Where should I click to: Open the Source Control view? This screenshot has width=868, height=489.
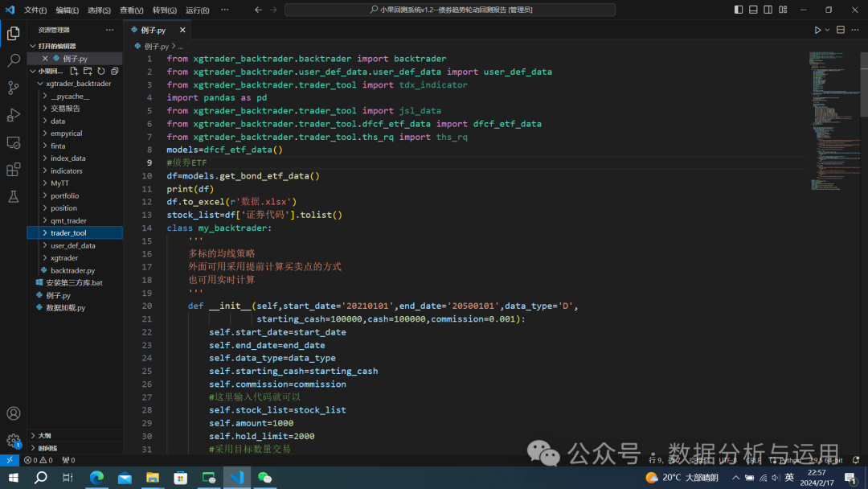[14, 88]
